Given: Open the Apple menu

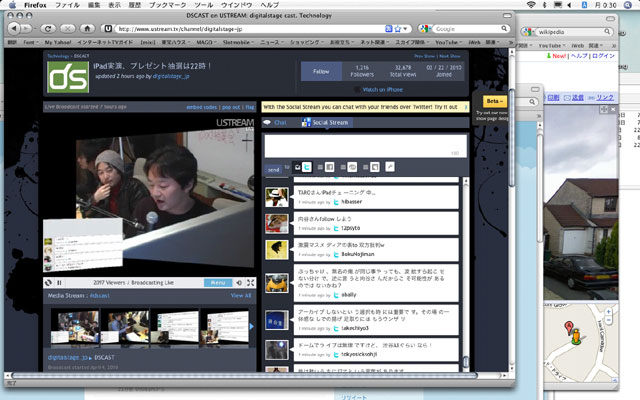Looking at the screenshot, I should (13, 5).
